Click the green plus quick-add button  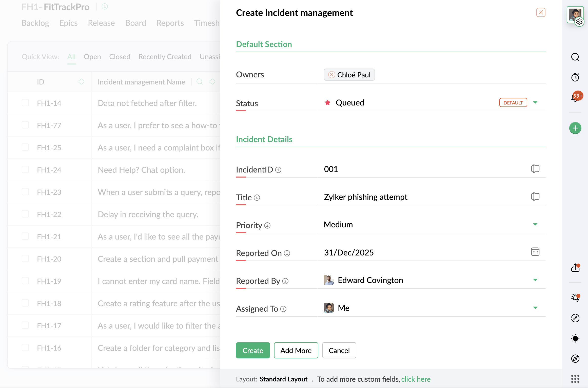coord(575,128)
